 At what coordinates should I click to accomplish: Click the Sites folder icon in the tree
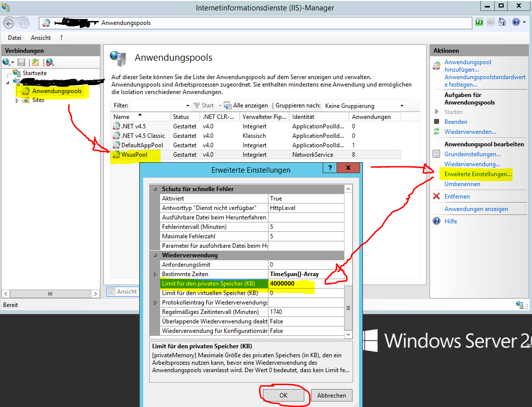coord(26,100)
